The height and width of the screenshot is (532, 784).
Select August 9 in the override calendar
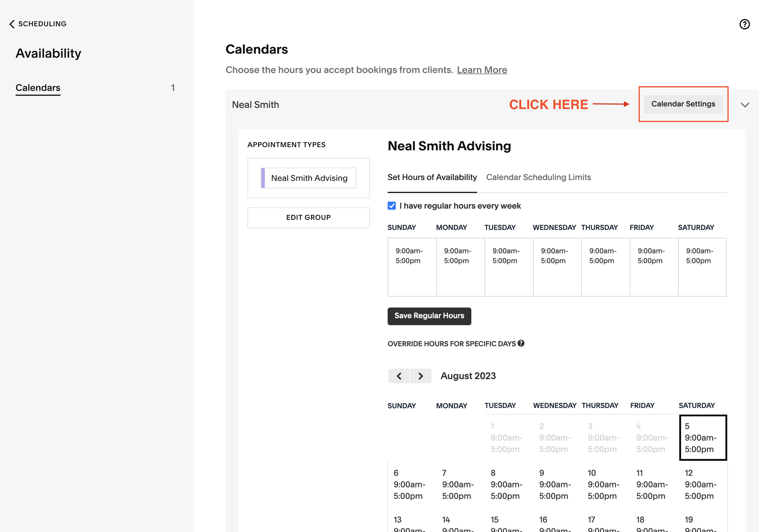pyautogui.click(x=555, y=484)
